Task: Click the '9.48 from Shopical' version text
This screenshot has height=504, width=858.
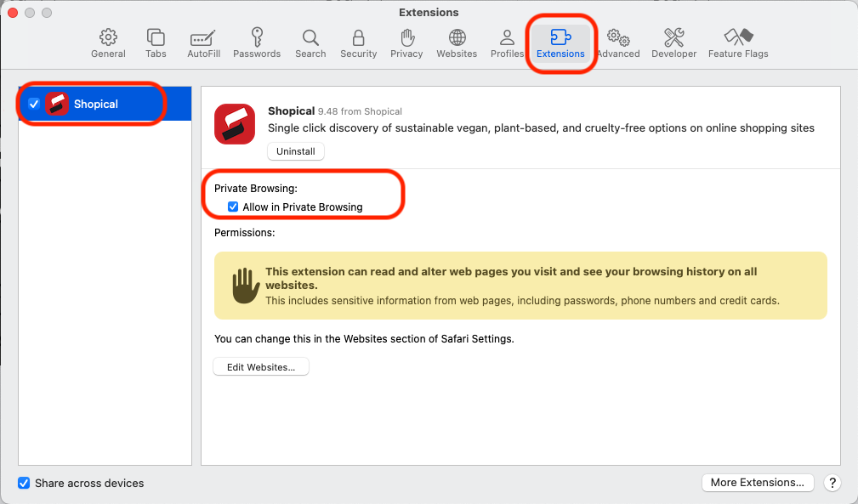Action: [x=360, y=111]
